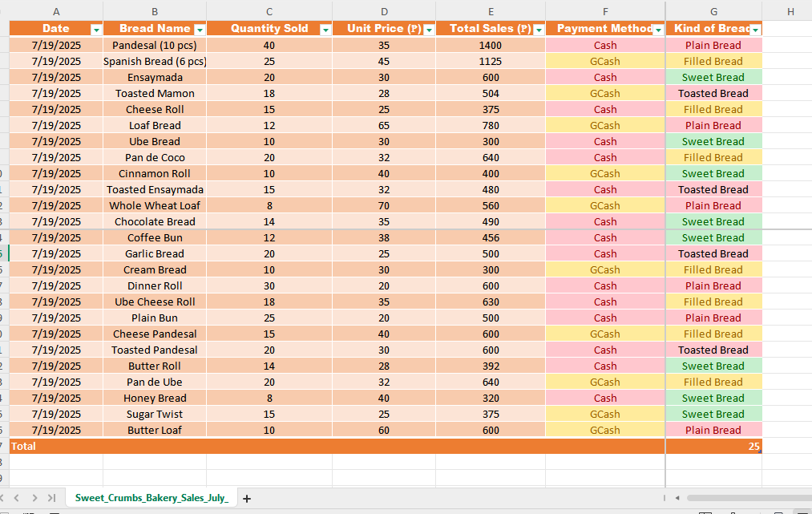Select column F header
The image size is (812, 514).
point(605,11)
